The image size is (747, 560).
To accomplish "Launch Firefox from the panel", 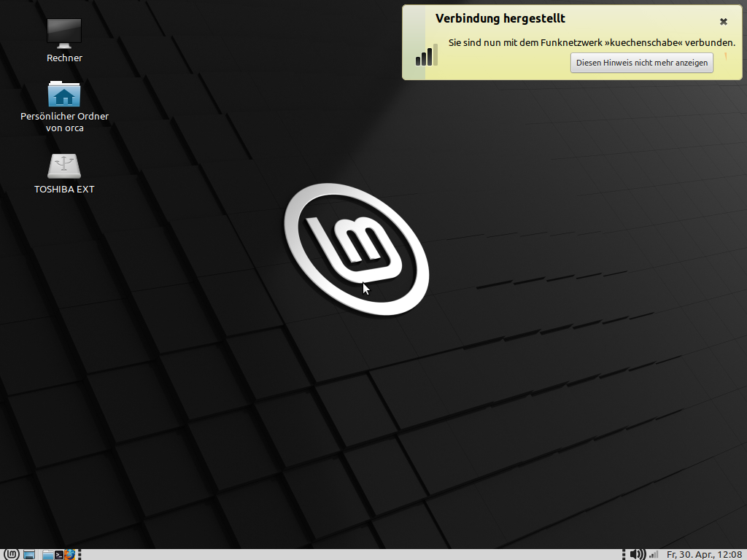I will point(69,554).
